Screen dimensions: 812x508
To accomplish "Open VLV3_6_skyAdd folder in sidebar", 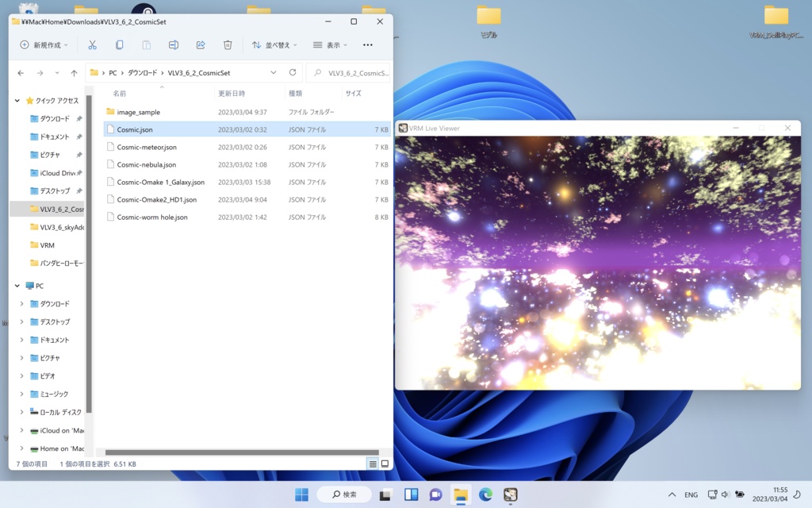I will click(x=57, y=227).
